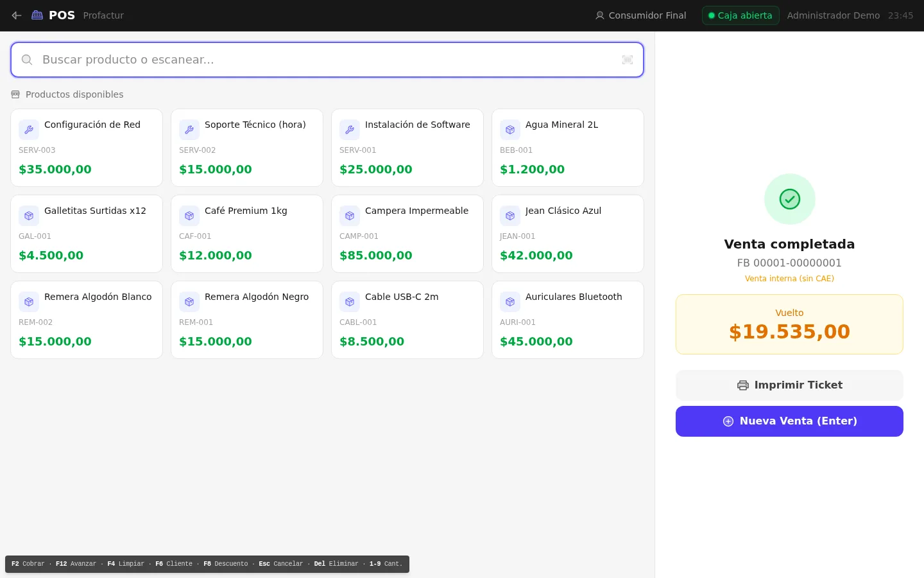924x578 pixels.
Task: Select Cable USB-C 2m product name
Action: [402, 297]
